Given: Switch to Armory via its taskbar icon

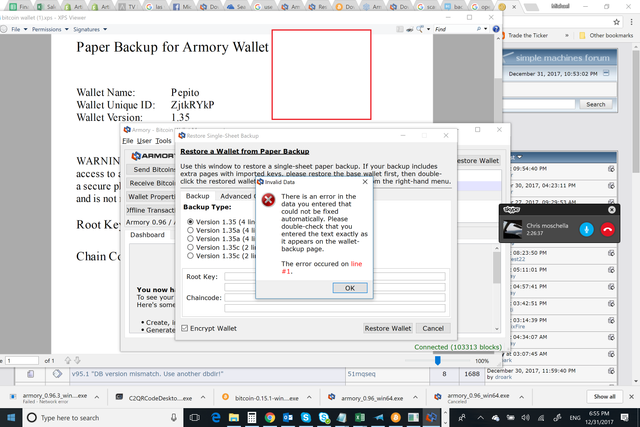Looking at the screenshot, I should coord(431,418).
